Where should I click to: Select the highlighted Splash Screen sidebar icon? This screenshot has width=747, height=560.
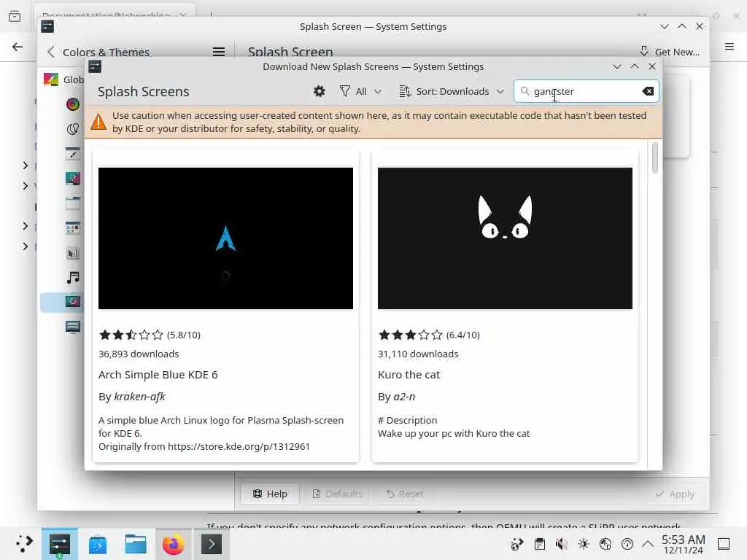(73, 302)
